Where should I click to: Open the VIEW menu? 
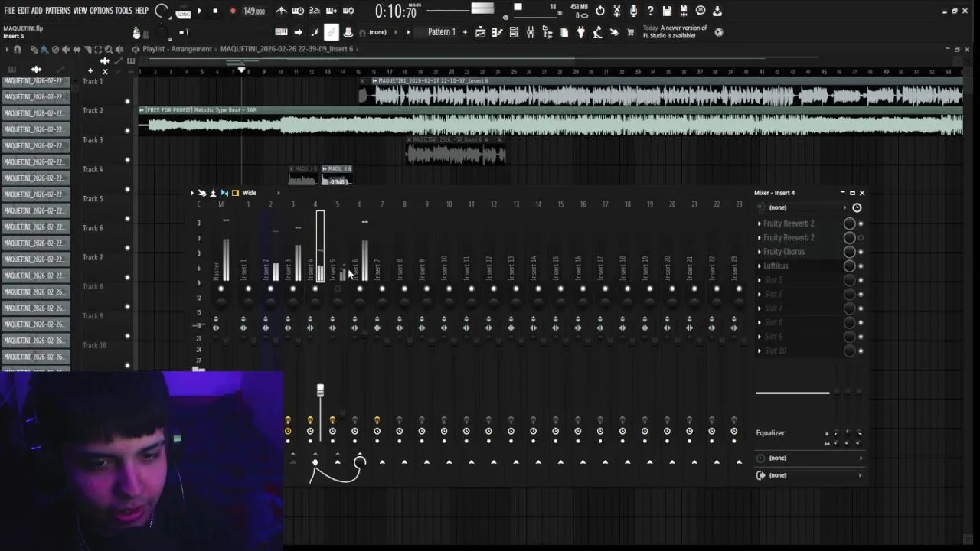point(80,11)
